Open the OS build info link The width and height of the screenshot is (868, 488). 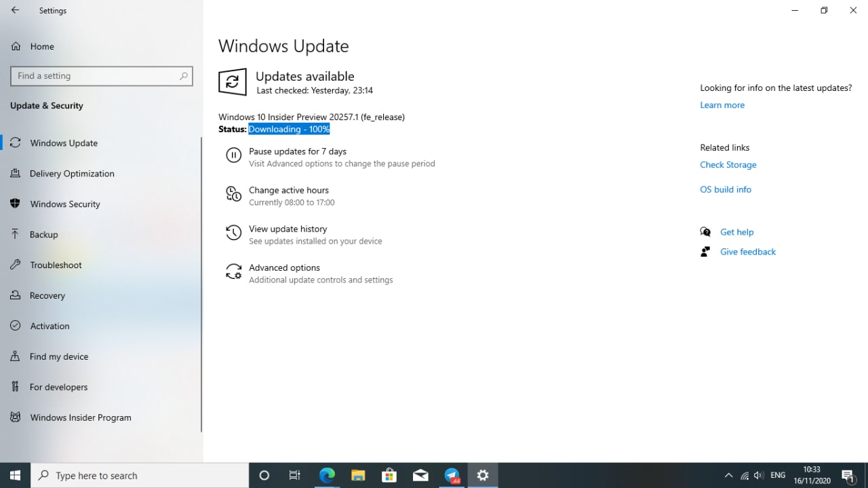pos(726,189)
